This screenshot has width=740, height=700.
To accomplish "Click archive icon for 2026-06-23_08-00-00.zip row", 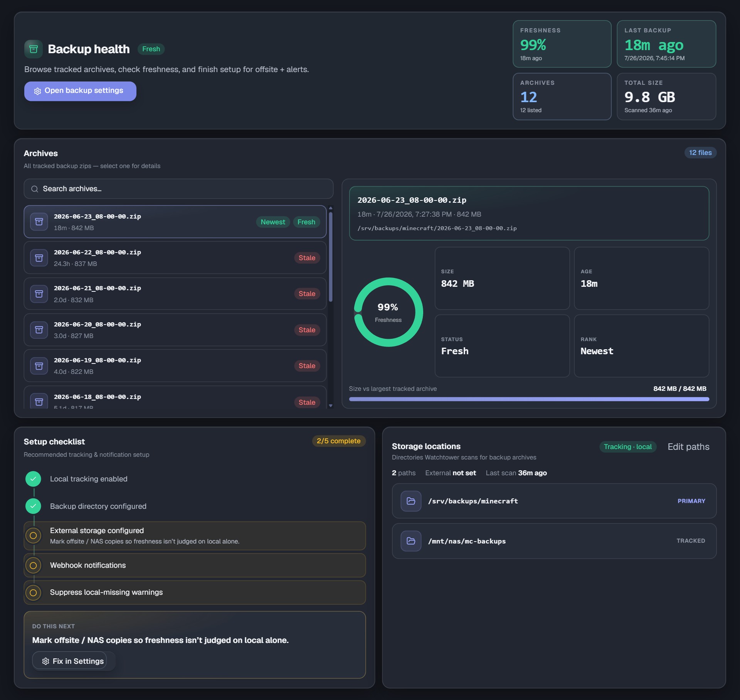I will pyautogui.click(x=39, y=222).
